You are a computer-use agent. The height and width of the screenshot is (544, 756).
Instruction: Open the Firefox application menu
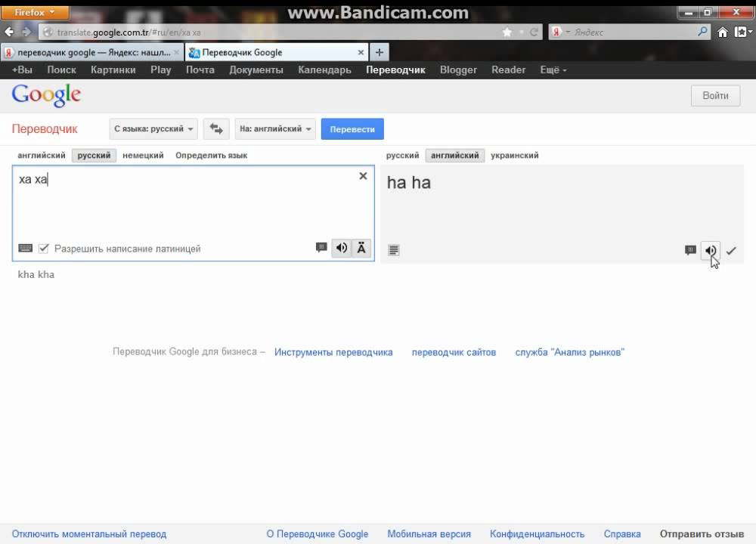click(x=36, y=12)
